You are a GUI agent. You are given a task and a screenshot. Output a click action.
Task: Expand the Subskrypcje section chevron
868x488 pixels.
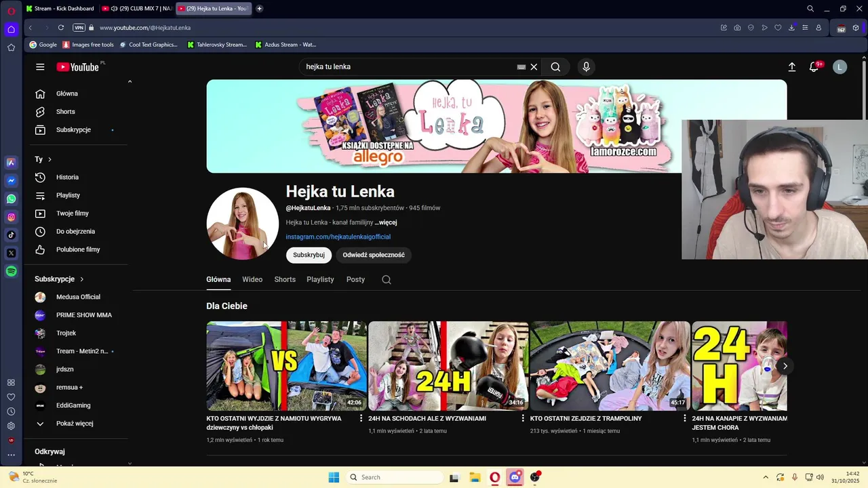point(81,279)
